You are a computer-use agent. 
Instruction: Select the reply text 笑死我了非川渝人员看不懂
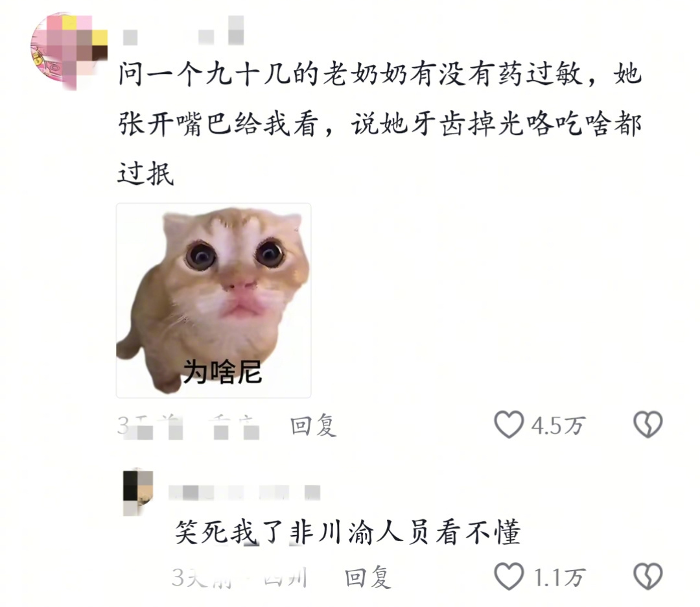tap(348, 532)
